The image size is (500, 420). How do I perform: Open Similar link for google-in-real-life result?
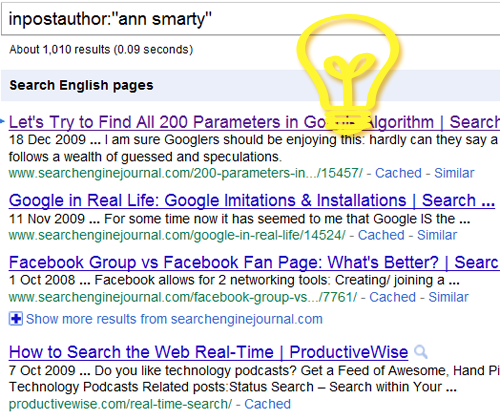(437, 235)
